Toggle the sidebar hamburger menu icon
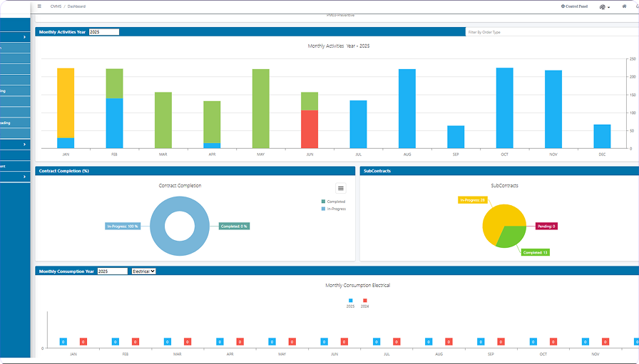Viewport: 639px width, 364px height. pos(39,6)
